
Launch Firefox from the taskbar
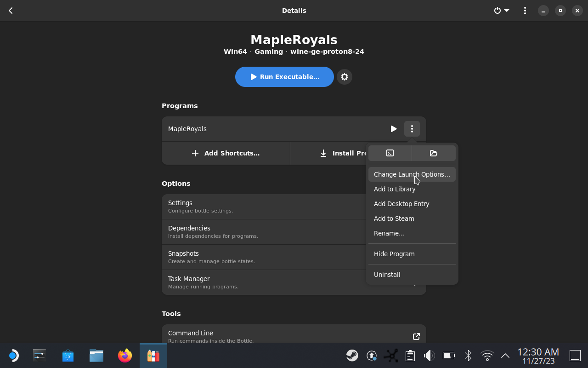coord(125,356)
